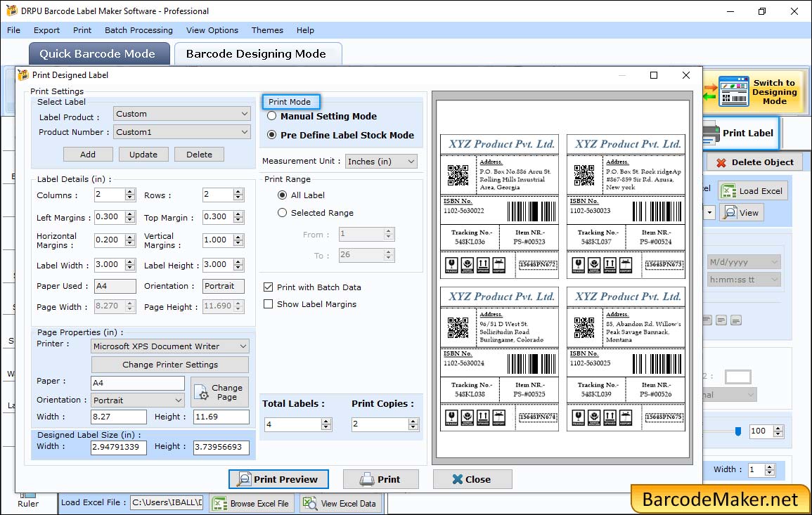Click the Load Excel File path field
The width and height of the screenshot is (812, 515).
click(x=166, y=502)
